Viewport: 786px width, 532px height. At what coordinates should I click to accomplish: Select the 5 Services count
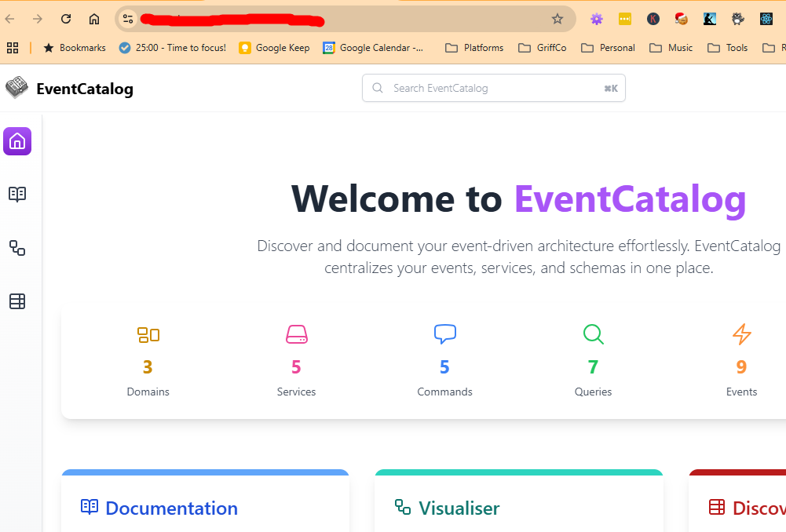pyautogui.click(x=296, y=367)
